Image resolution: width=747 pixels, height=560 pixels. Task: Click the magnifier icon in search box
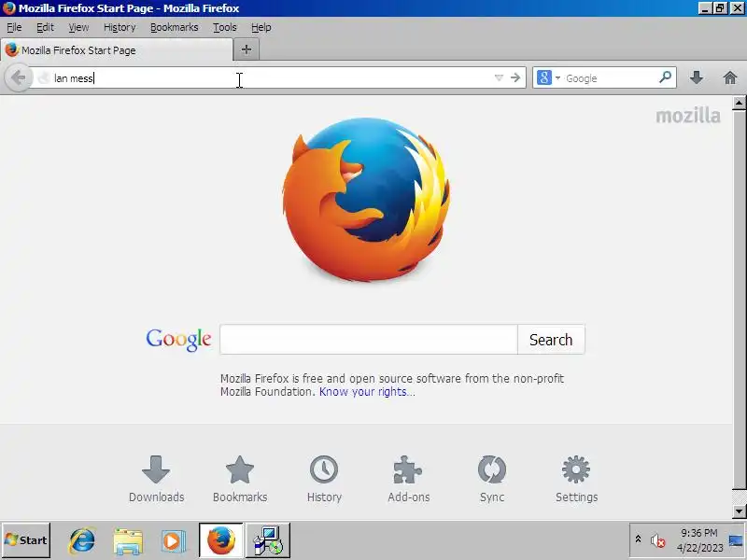coord(665,77)
